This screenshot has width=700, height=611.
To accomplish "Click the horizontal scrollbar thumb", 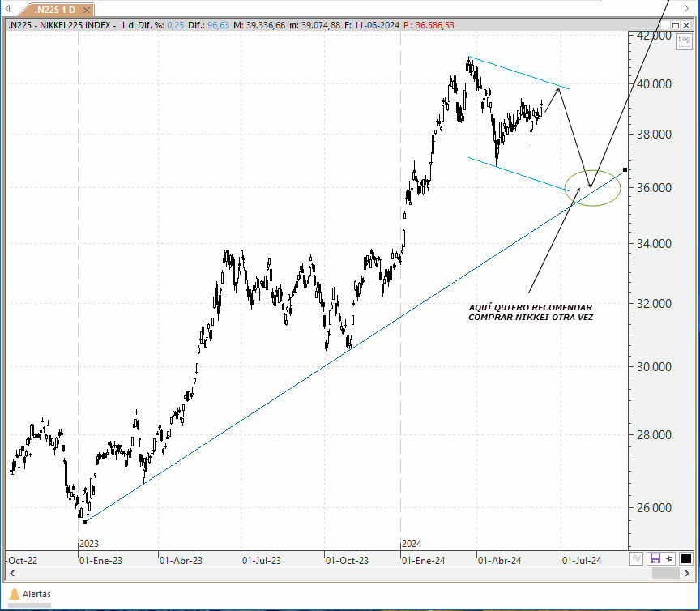I will pyautogui.click(x=666, y=573).
